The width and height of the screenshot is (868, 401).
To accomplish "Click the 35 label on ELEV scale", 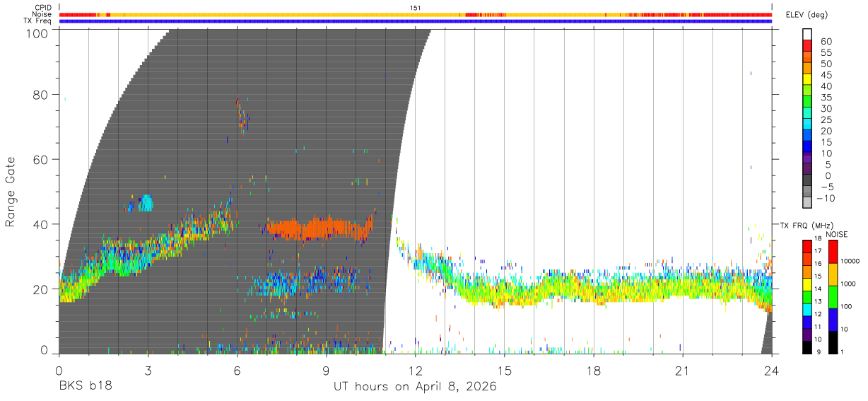I will [x=826, y=97].
